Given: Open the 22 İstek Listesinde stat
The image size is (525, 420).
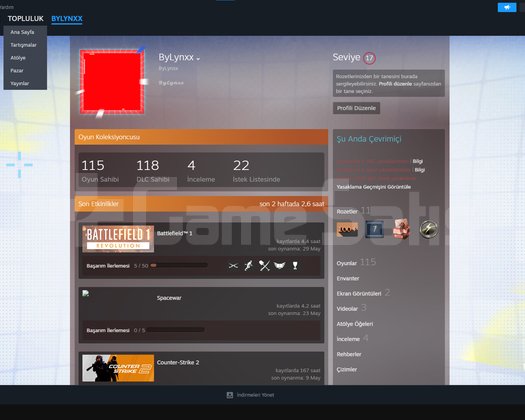Looking at the screenshot, I should click(256, 171).
